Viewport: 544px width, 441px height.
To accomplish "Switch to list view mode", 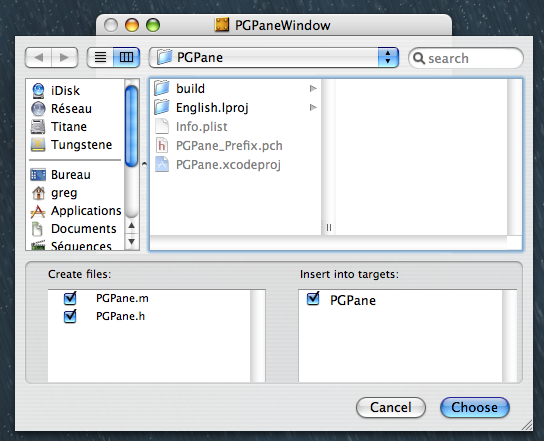I will coord(100,57).
